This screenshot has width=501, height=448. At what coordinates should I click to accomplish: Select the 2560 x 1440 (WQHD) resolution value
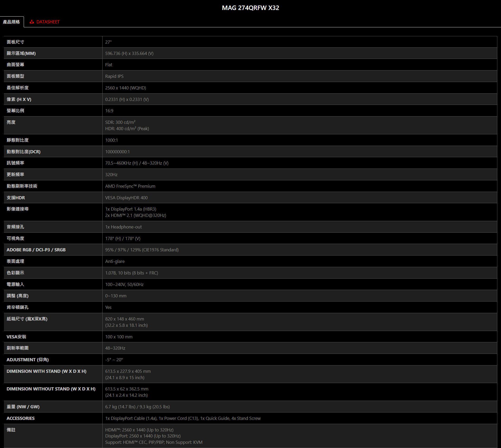(126, 88)
